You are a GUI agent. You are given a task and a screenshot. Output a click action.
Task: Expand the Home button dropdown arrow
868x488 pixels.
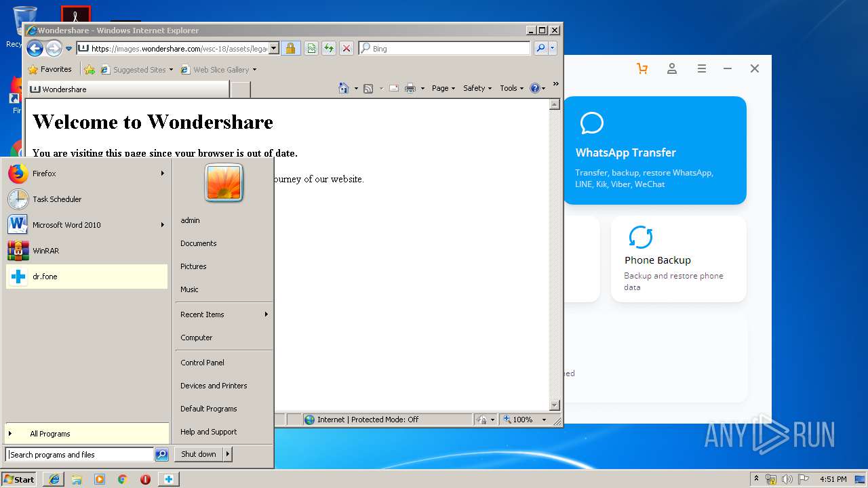click(x=356, y=88)
